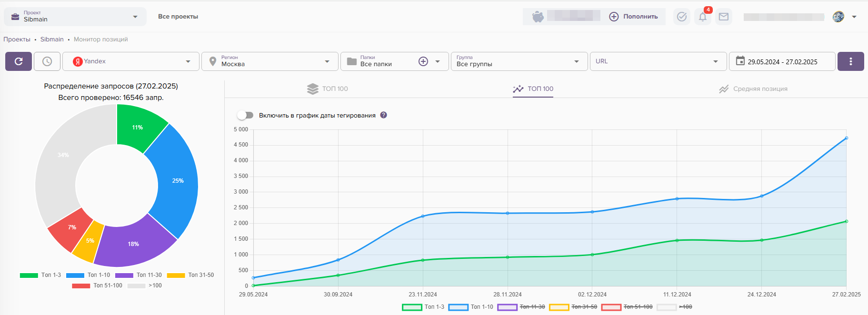This screenshot has height=315, width=868.
Task: Enable tagging dates on graph toggle
Action: (x=245, y=115)
